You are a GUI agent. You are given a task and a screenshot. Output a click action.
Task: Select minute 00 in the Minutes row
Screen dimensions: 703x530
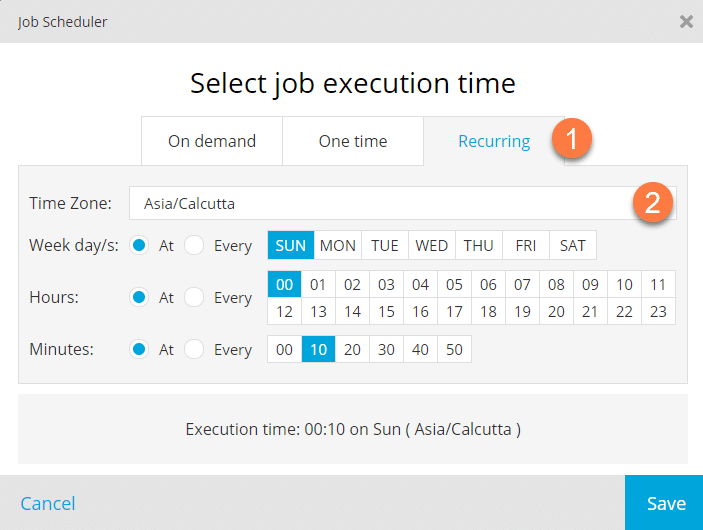(x=284, y=349)
